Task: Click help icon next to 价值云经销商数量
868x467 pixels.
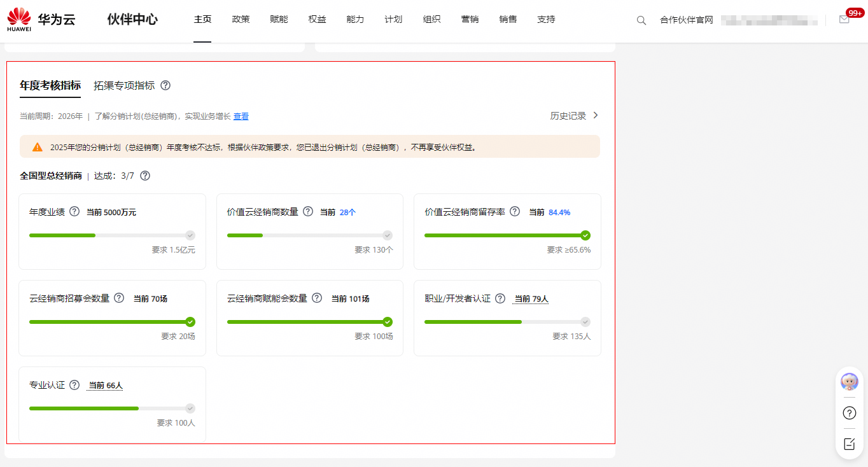Action: 308,212
